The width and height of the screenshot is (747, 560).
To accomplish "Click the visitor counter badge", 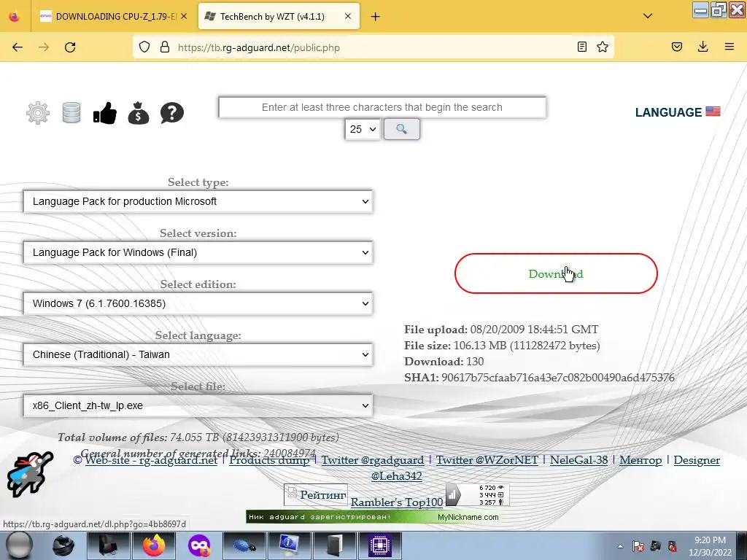I will point(477,495).
